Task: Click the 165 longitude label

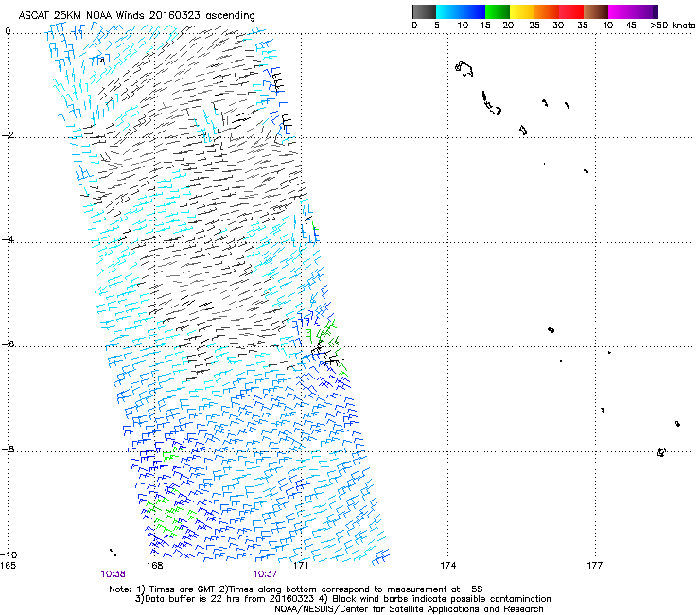Action: 8,566
